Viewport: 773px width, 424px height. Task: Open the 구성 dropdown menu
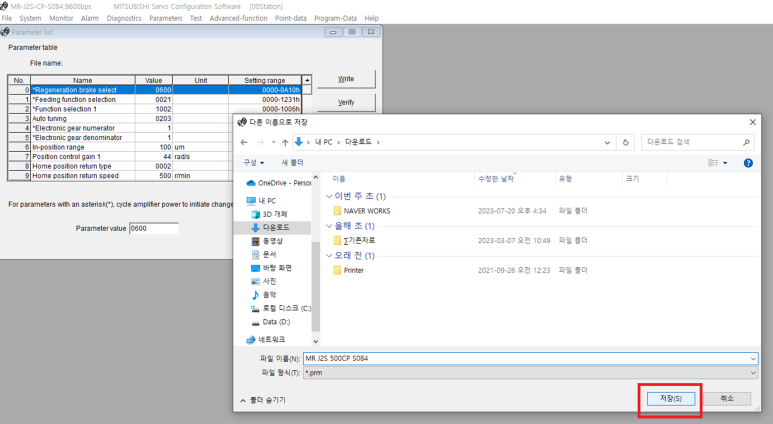pyautogui.click(x=253, y=163)
